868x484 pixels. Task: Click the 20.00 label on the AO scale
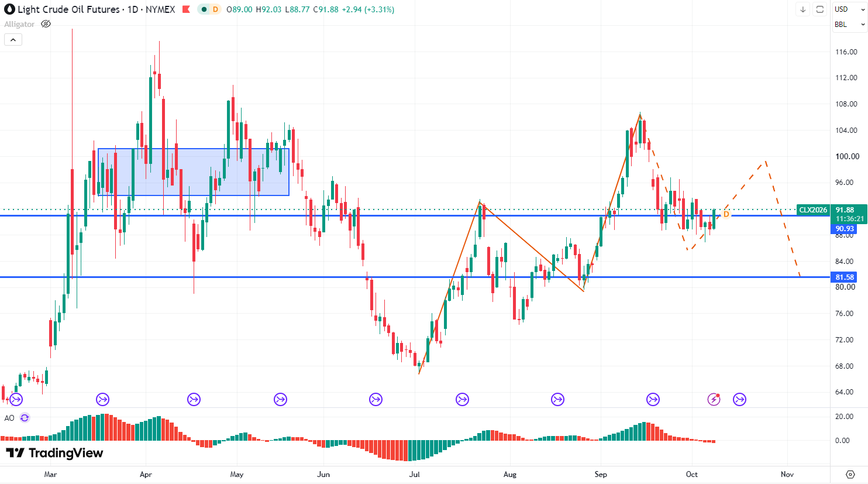844,417
